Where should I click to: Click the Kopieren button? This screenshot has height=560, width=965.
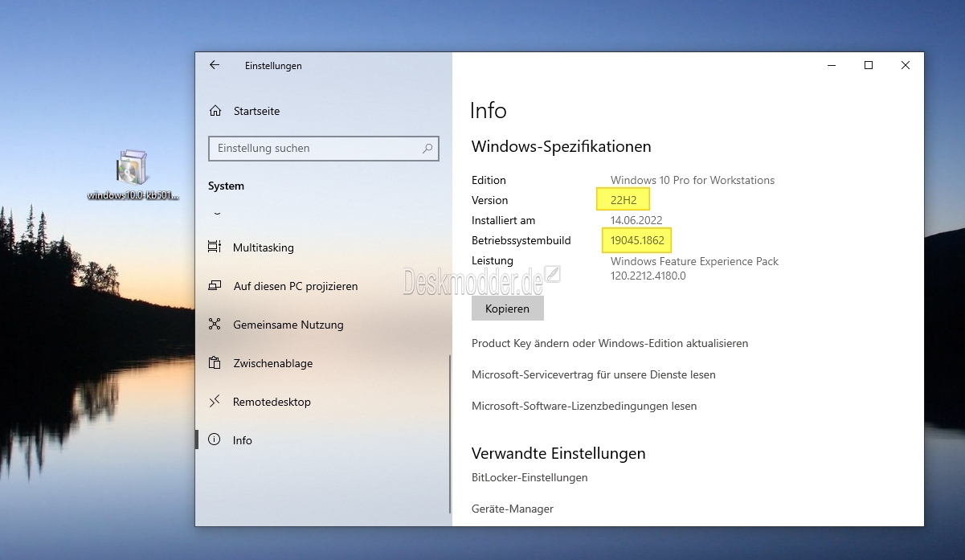(x=508, y=309)
